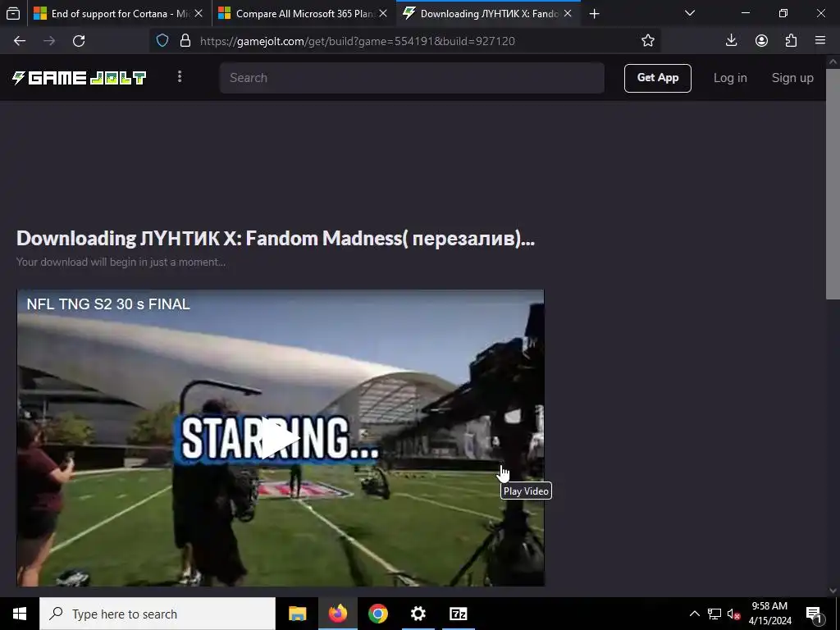Open the Log in link
The image size is (840, 630).
(x=729, y=78)
